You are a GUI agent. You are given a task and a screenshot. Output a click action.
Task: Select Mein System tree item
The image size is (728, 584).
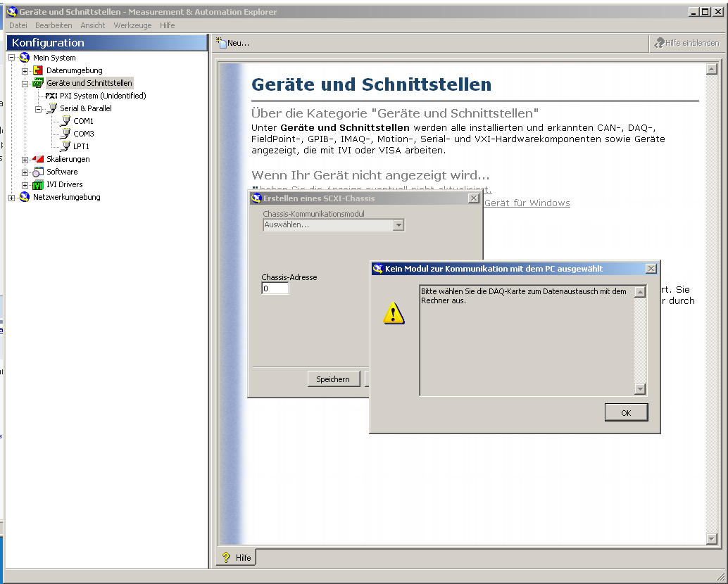coord(54,58)
